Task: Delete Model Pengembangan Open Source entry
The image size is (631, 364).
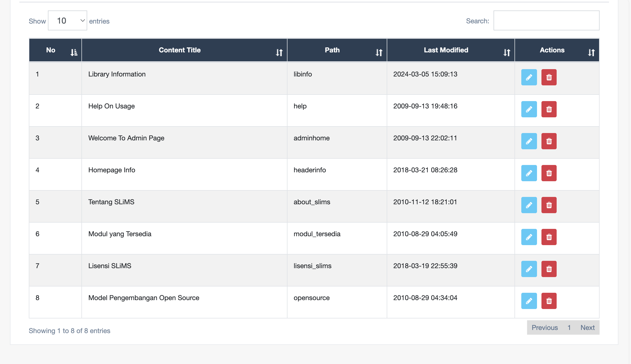Action: coord(549,301)
